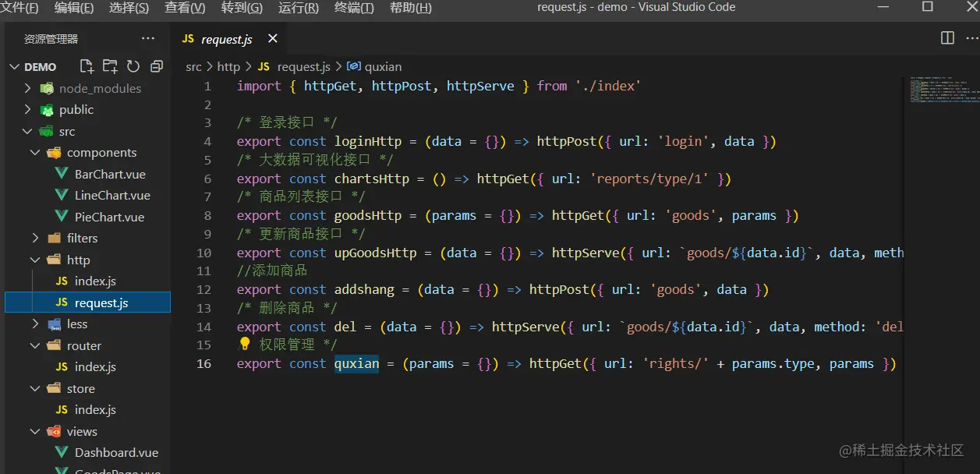This screenshot has width=980, height=474.
Task: Open the 查看(V) menu
Action: (x=185, y=8)
